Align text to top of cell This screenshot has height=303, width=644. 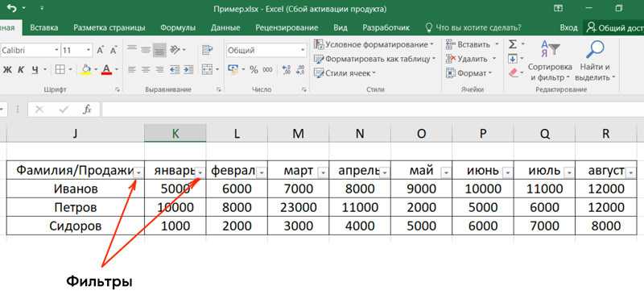pos(132,49)
